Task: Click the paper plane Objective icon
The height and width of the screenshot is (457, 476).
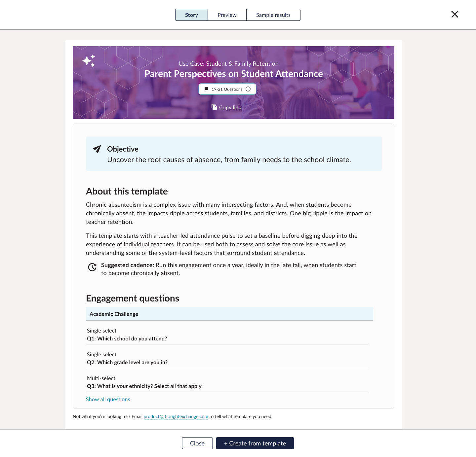Action: (97, 149)
